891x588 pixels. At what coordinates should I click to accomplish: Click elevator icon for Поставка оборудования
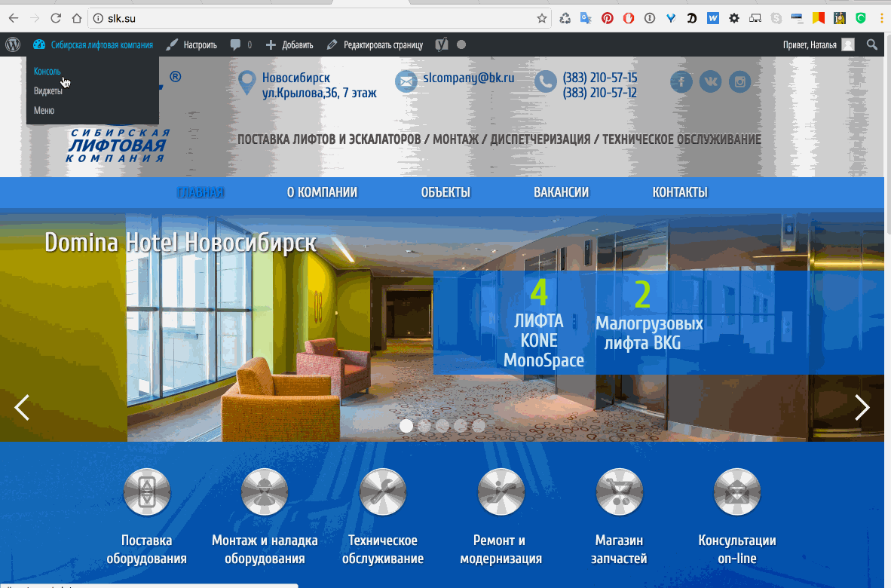146,492
